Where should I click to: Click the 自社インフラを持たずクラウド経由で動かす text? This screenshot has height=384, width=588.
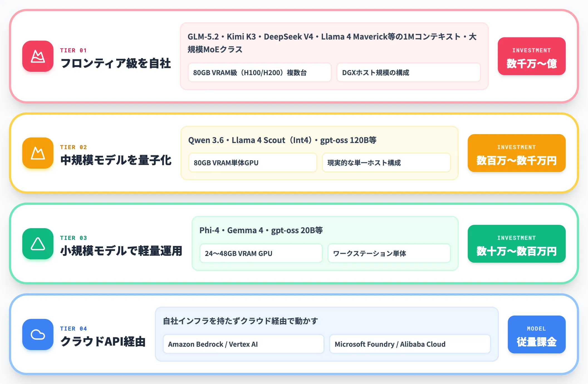click(x=240, y=321)
